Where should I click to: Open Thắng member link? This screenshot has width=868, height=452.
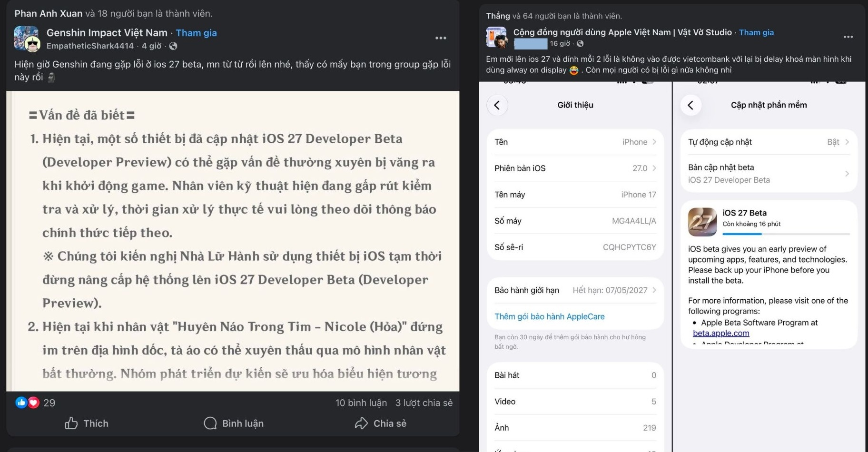click(498, 16)
